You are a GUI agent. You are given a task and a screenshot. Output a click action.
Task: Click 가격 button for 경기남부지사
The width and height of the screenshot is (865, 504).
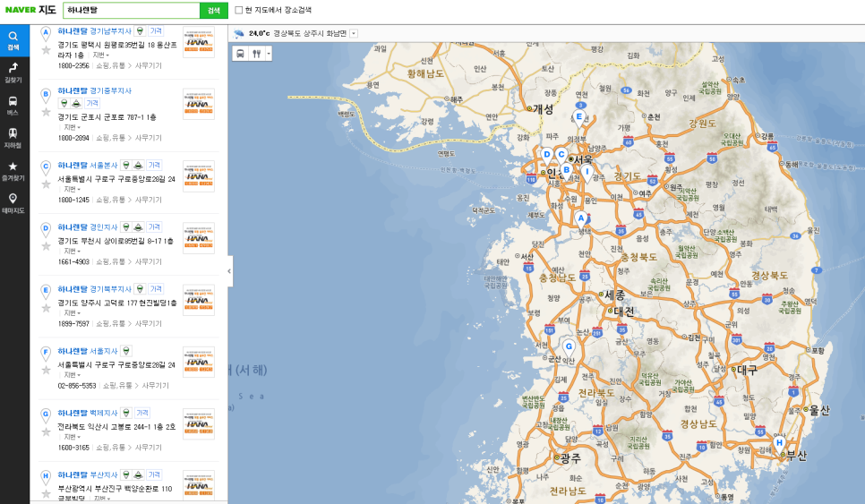coord(156,31)
